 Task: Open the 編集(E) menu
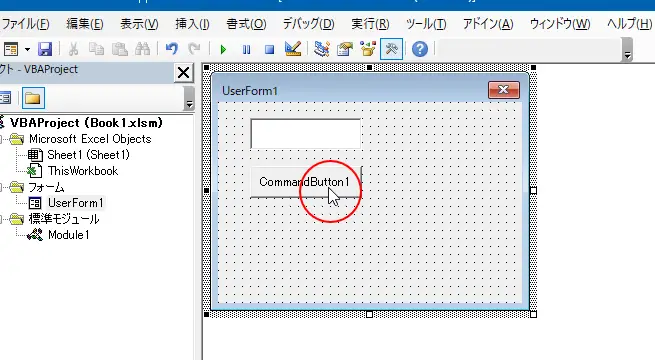85,24
